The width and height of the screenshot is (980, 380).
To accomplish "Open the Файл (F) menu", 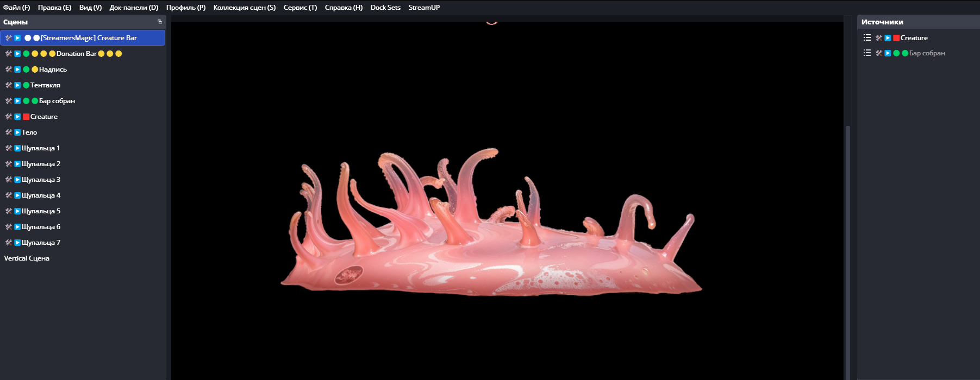I will [x=16, y=8].
